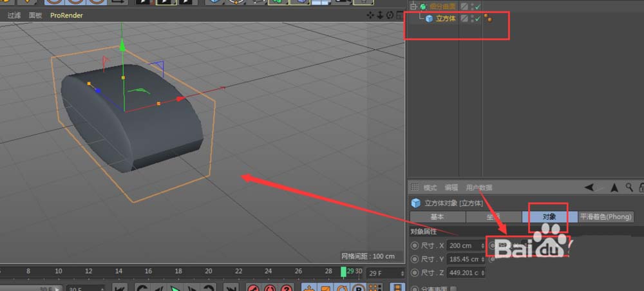The height and width of the screenshot is (291, 644).
Task: Click the 尺寸 . X spinner arrows
Action: pyautogui.click(x=483, y=245)
